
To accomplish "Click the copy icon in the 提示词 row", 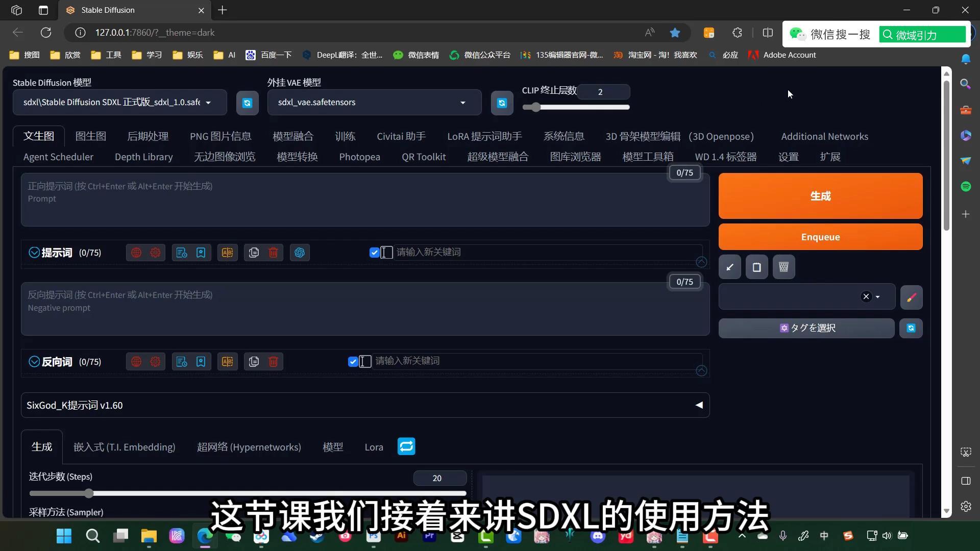I will tap(254, 253).
